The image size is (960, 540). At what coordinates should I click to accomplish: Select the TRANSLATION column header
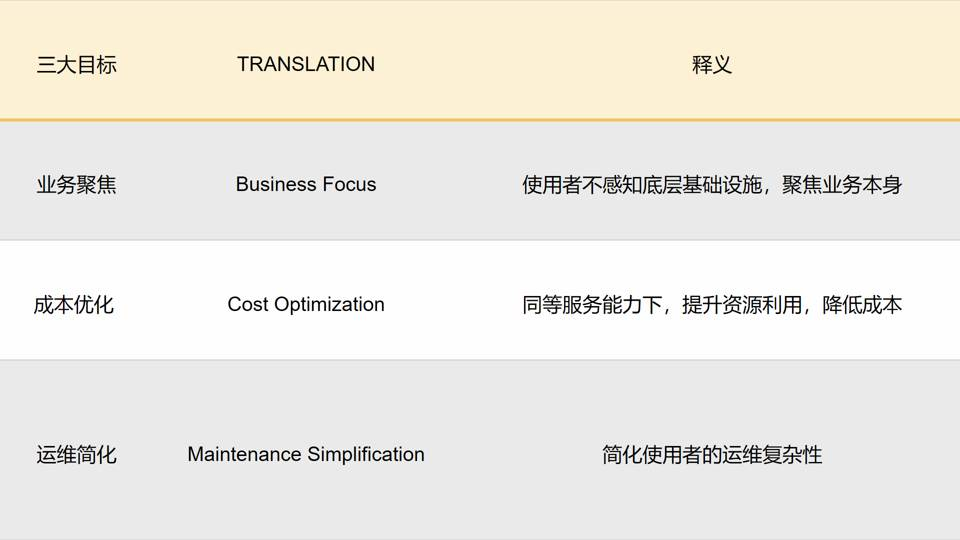coord(306,64)
